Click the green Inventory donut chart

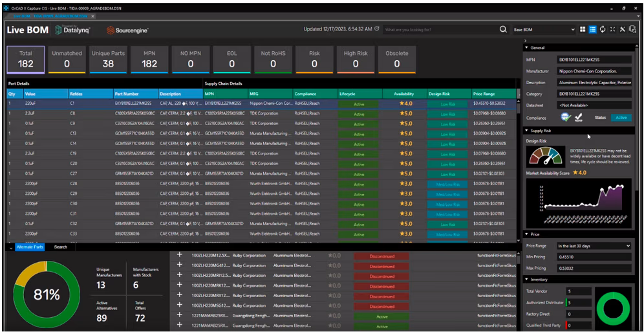click(x=613, y=309)
